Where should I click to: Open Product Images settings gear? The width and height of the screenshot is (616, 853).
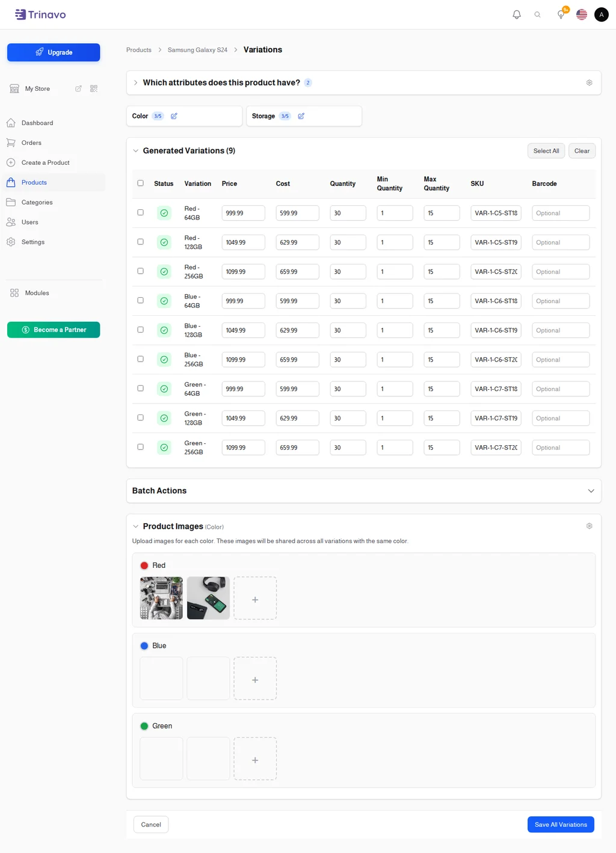tap(589, 526)
